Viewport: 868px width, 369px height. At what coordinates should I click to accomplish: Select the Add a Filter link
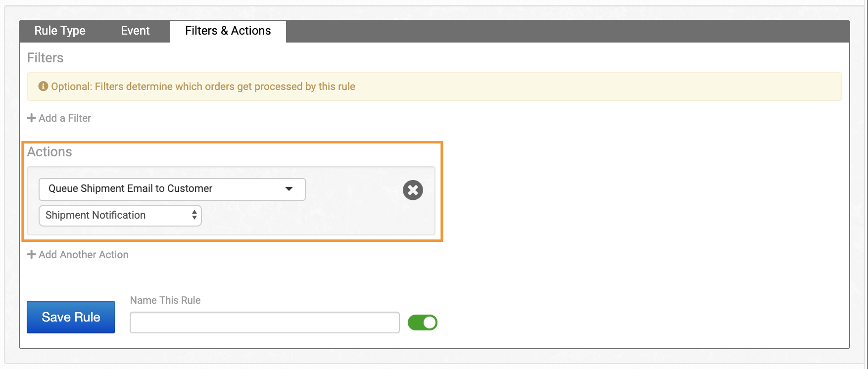(x=64, y=118)
